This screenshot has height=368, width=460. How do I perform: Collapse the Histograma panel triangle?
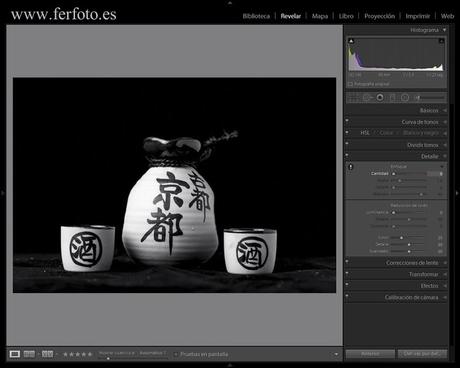tap(444, 30)
